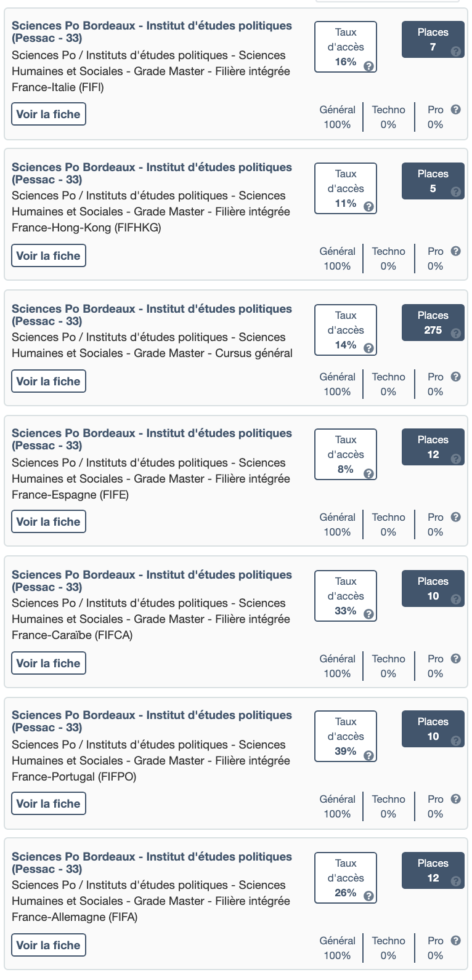Click help icon next to Pro for France-Hong-Kong
The image size is (472, 980).
click(456, 251)
